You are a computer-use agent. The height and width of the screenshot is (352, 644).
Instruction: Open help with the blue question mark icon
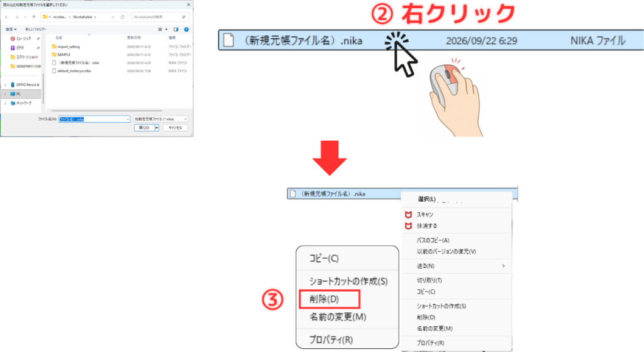tap(186, 30)
